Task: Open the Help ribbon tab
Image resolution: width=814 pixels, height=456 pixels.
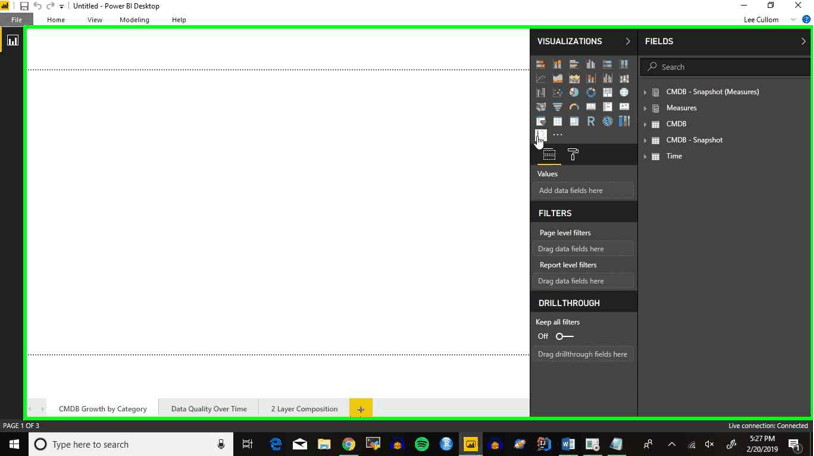Action: 179,20
